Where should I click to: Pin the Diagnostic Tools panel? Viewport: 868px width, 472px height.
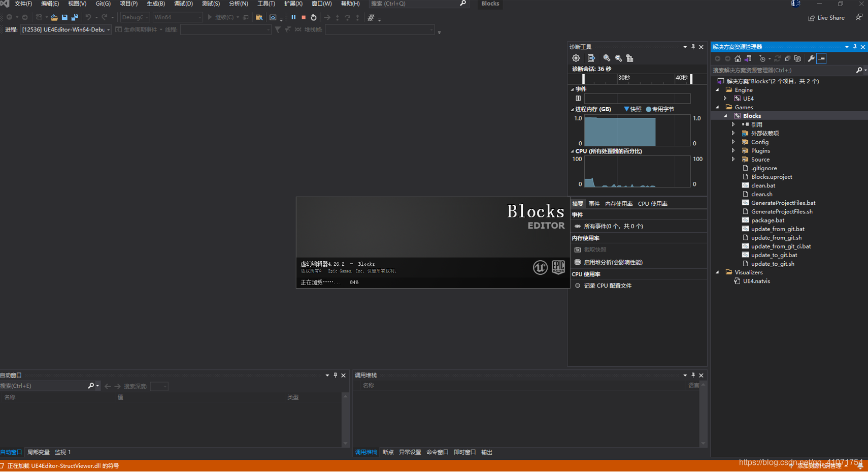pyautogui.click(x=692, y=46)
